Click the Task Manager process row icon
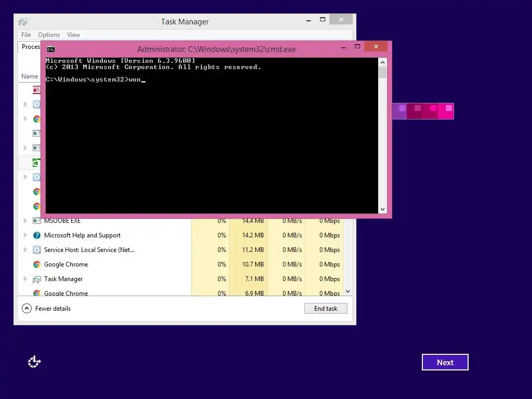This screenshot has width=532, height=399. [x=37, y=279]
